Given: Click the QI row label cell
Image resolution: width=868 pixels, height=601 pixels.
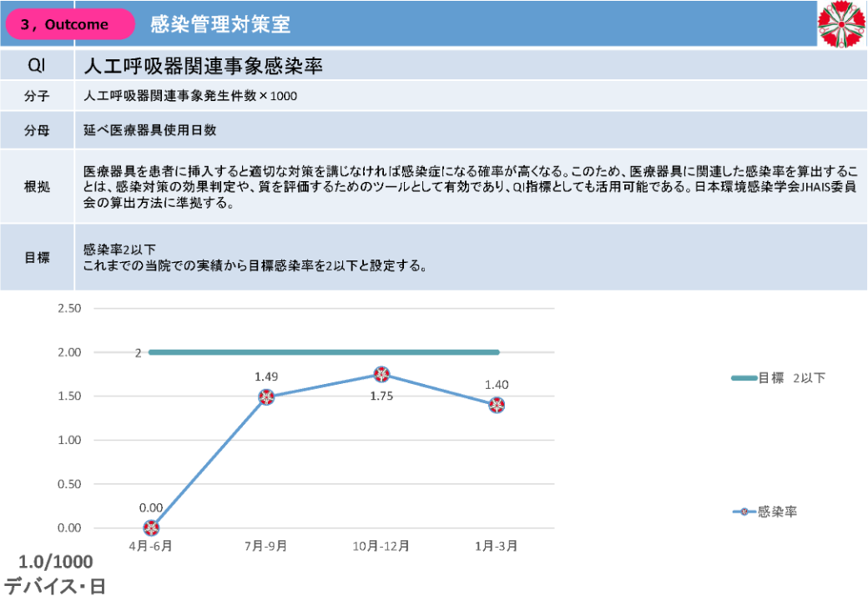Looking at the screenshot, I should [x=37, y=66].
